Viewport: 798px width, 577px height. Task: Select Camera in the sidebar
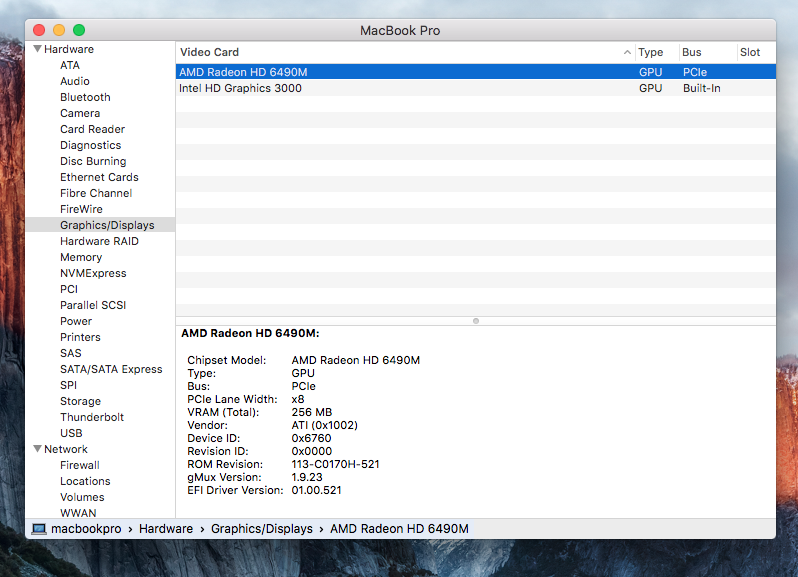pos(80,113)
